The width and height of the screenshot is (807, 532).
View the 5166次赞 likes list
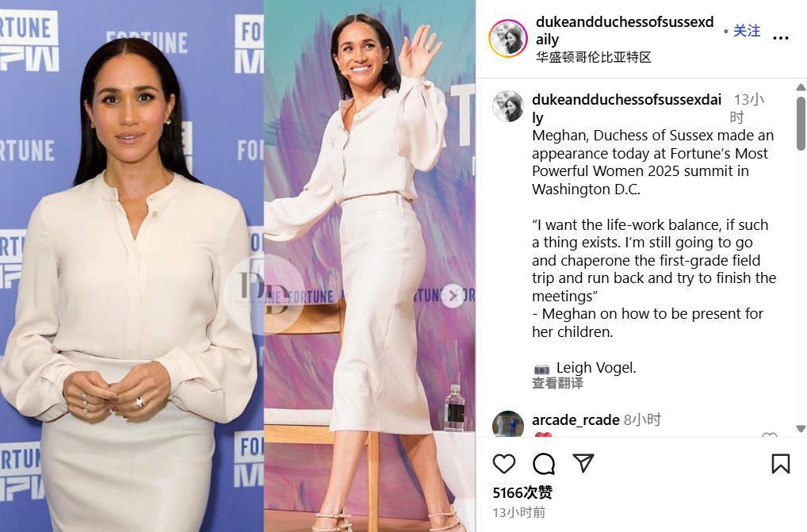coord(522,493)
